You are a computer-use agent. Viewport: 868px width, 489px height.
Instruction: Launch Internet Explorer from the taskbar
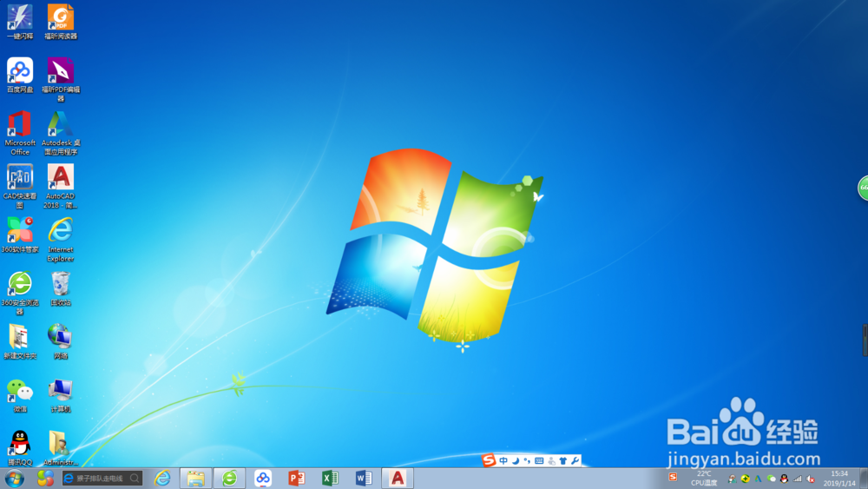pyautogui.click(x=162, y=478)
